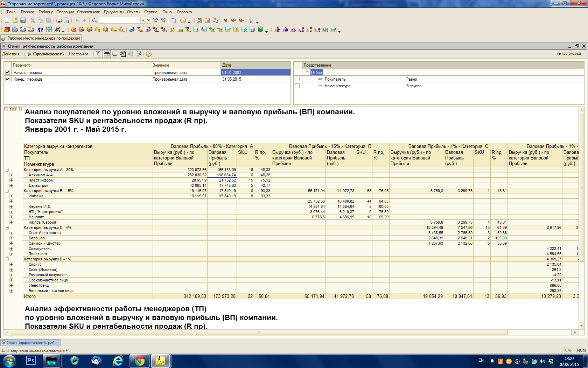This screenshot has height=368, width=588.
Task: Click the monitor icon in report toolbar
Action: tap(114, 54)
